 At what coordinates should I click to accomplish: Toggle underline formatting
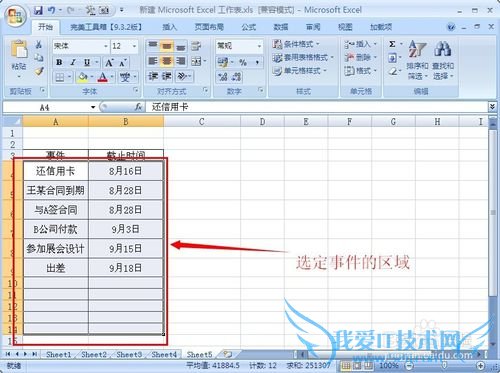87,62
